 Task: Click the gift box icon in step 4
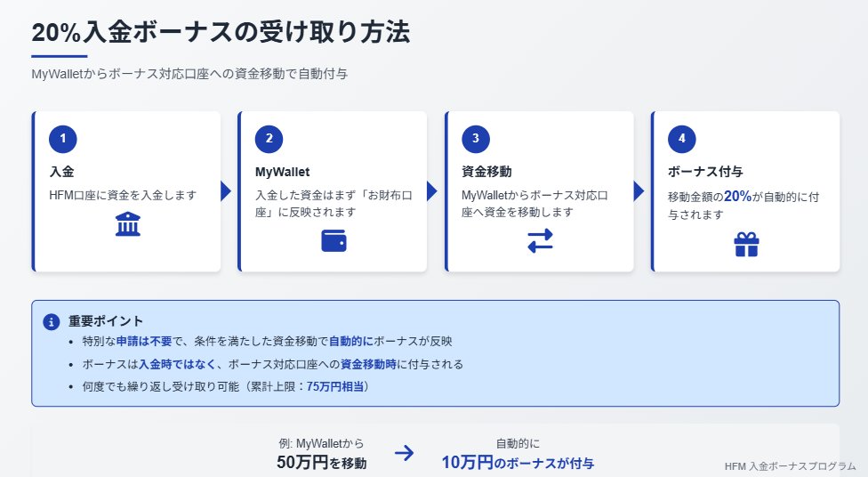click(x=746, y=245)
